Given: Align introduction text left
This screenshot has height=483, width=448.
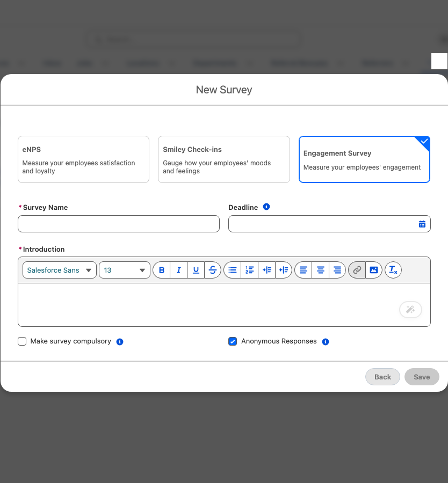Looking at the screenshot, I should (x=304, y=270).
